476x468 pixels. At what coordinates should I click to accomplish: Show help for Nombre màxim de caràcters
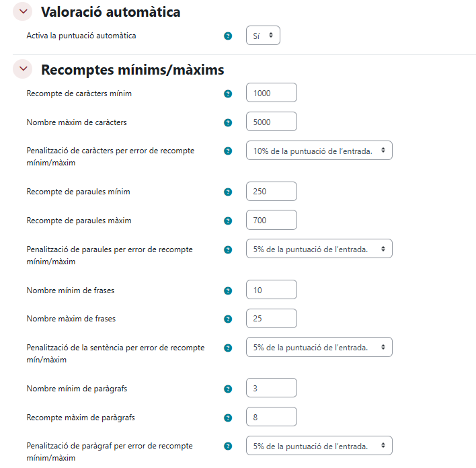228,122
